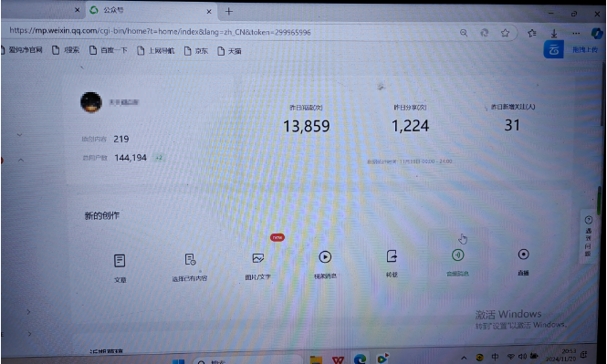Open the 京东 bookmark
This screenshot has width=607, height=364.
point(196,51)
